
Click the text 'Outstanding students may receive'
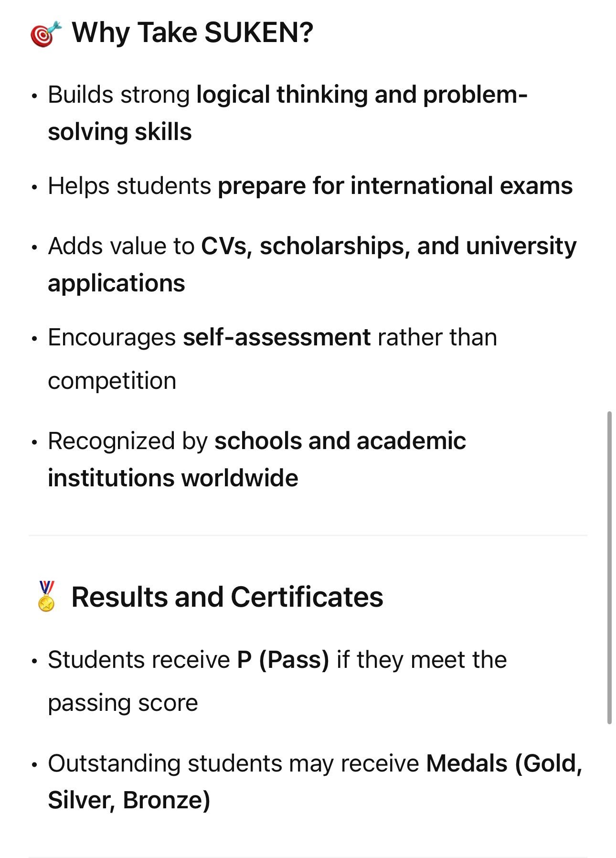pyautogui.click(x=234, y=764)
